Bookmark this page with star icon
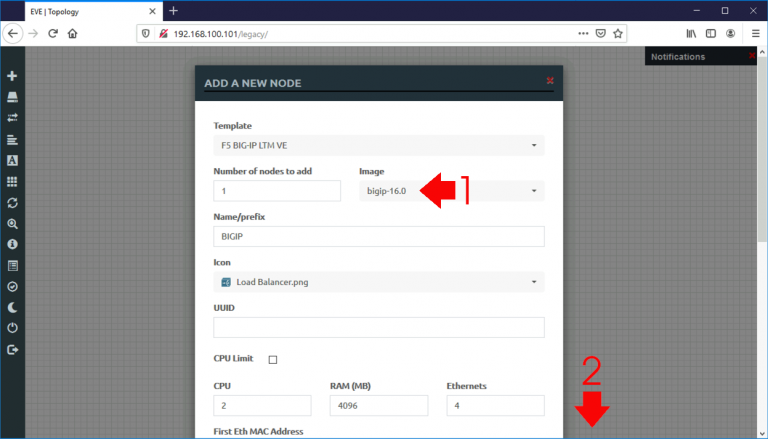This screenshot has width=768, height=439. 618,34
